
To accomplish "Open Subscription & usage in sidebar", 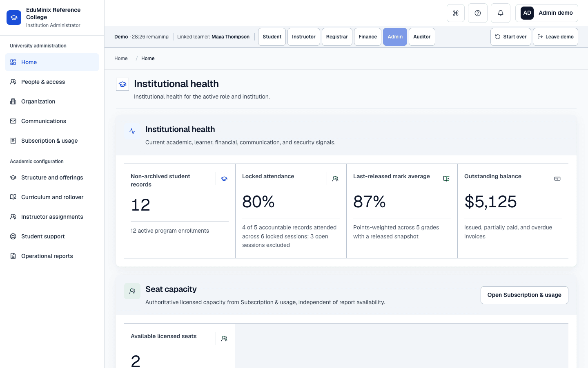I will tap(52, 141).
